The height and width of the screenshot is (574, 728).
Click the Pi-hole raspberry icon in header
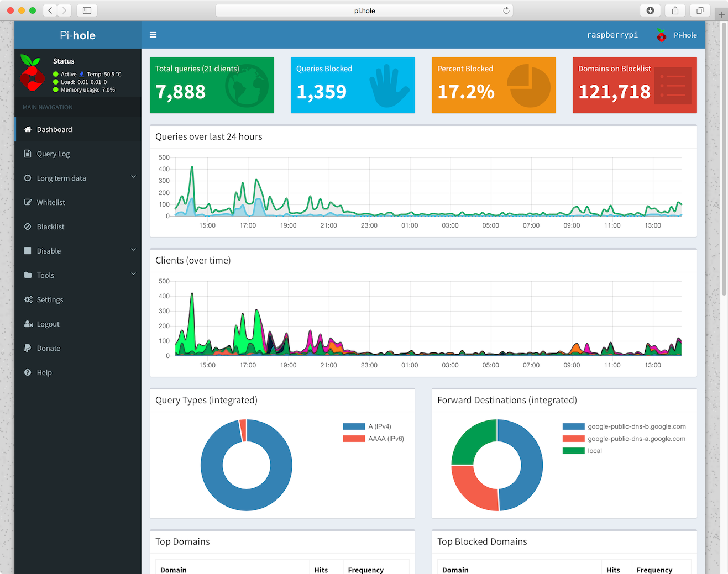[x=661, y=35]
